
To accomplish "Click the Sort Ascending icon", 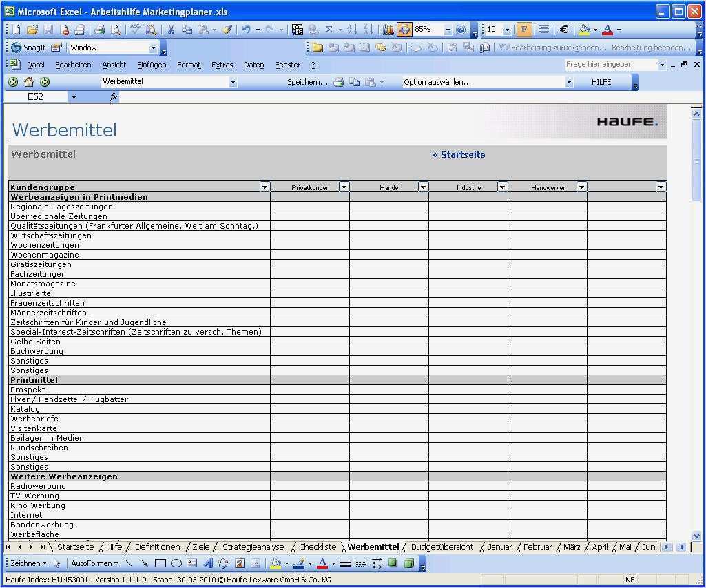I will (x=353, y=30).
